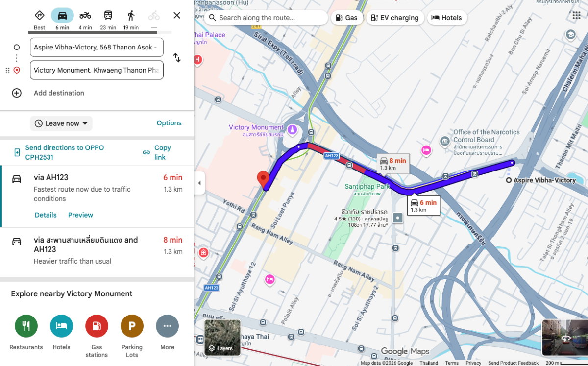The width and height of the screenshot is (588, 366).
Task: Open the Leave now dropdown
Action: (61, 123)
